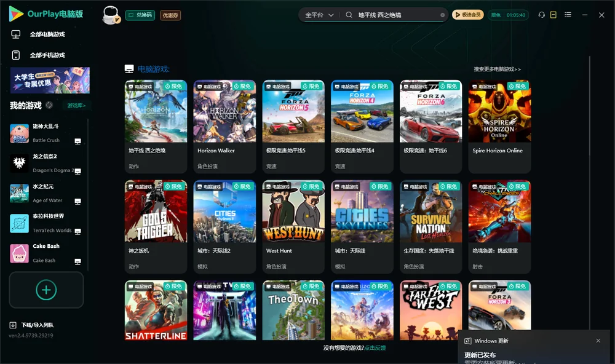Screen dimensions: 615x364
Task: Click the 优惠券 coupon button
Action: (170, 15)
